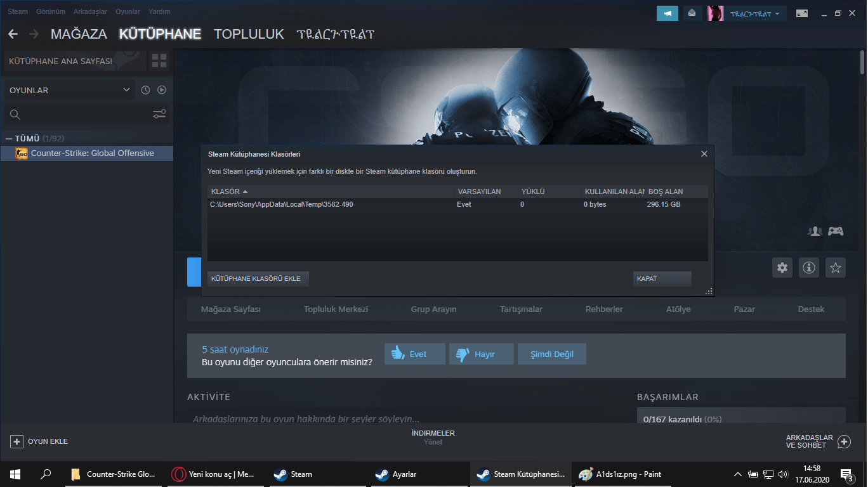Open the Mağaza Sayfası link
This screenshot has width=868, height=487.
(231, 309)
